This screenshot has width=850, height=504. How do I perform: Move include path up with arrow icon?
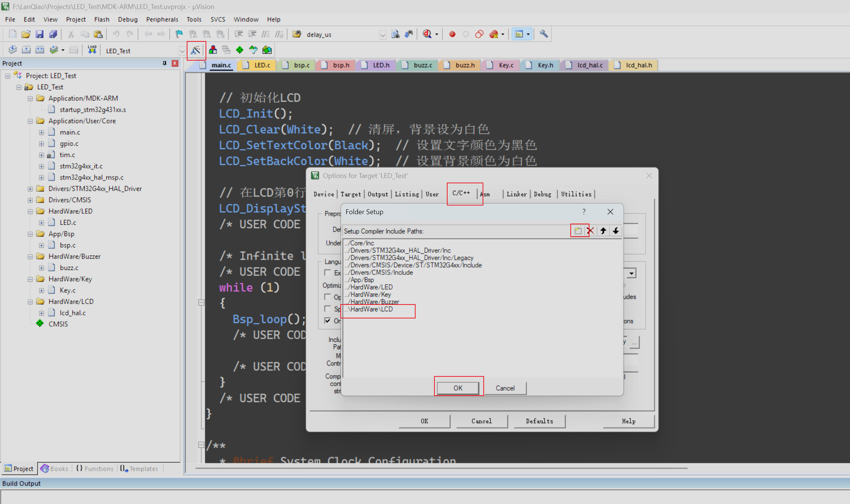point(603,231)
